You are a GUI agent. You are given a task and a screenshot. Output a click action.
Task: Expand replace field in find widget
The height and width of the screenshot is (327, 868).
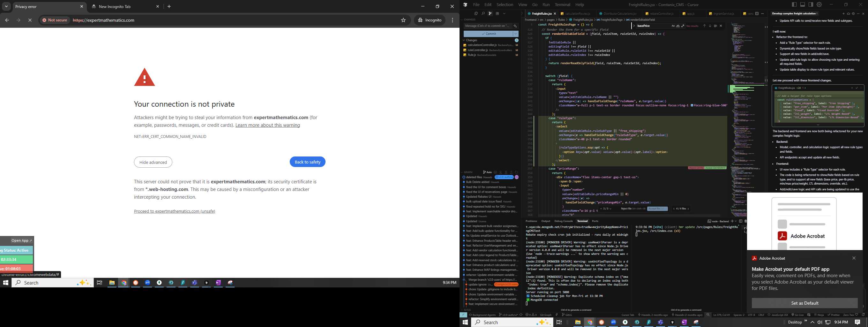[x=634, y=26]
